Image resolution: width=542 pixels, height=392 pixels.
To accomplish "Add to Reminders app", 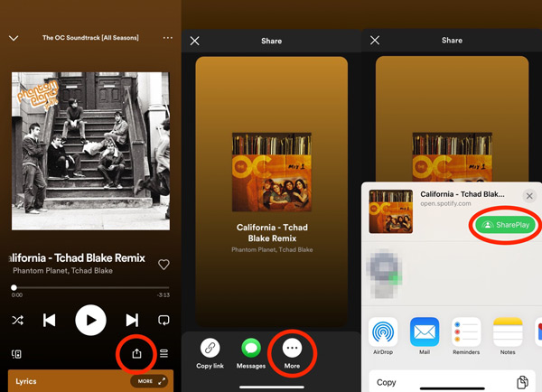I will click(x=466, y=336).
